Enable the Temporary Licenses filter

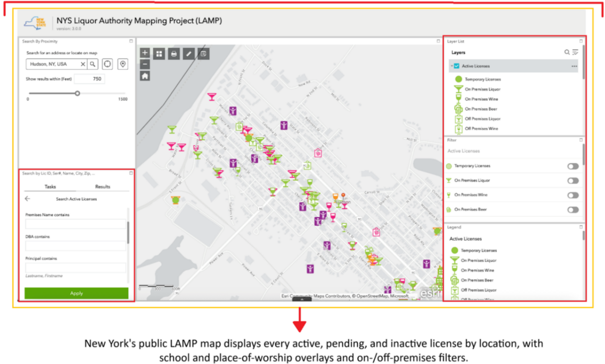coord(573,166)
